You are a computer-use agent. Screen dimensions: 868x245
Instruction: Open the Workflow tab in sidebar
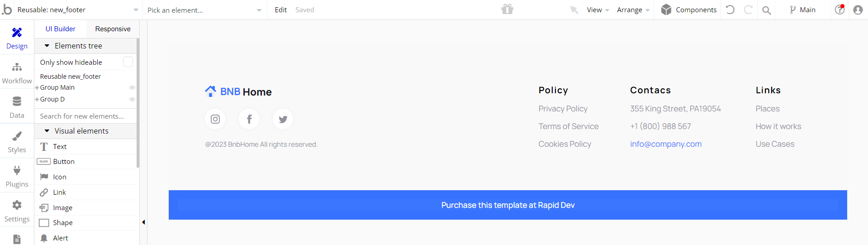pos(17,73)
